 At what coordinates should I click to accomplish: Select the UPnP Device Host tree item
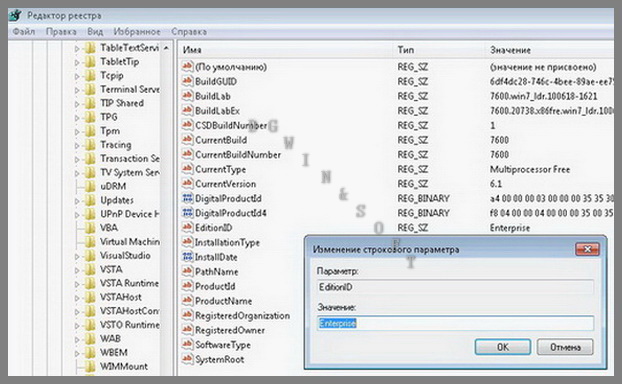coord(130,214)
